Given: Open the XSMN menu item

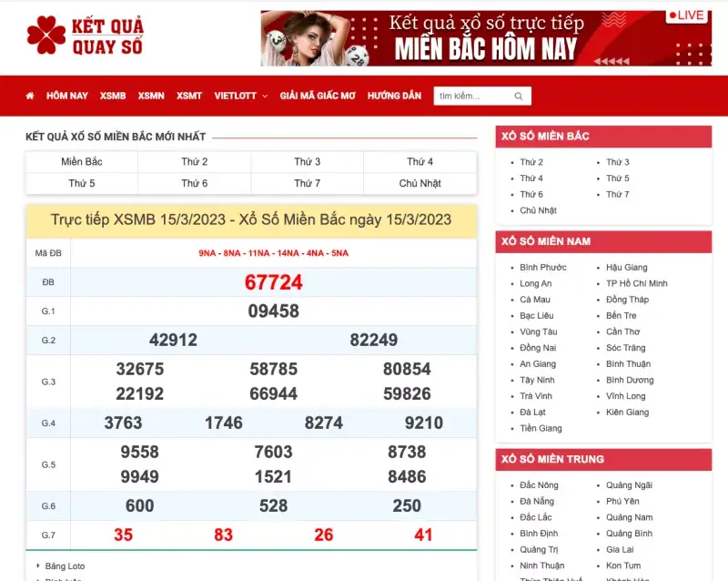Looking at the screenshot, I should (151, 96).
